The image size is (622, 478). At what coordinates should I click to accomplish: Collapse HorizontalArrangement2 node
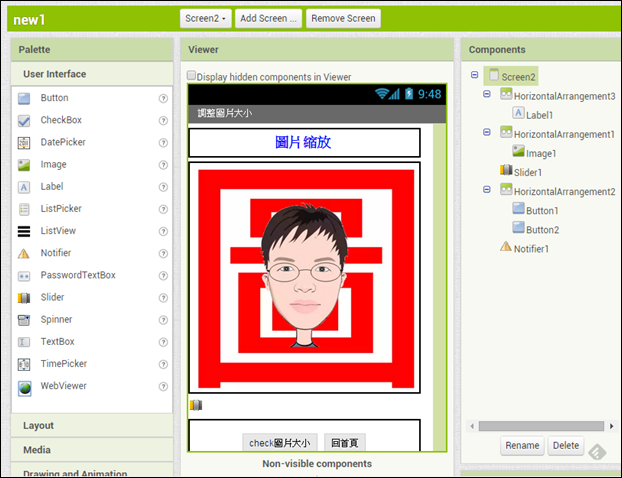tap(487, 190)
